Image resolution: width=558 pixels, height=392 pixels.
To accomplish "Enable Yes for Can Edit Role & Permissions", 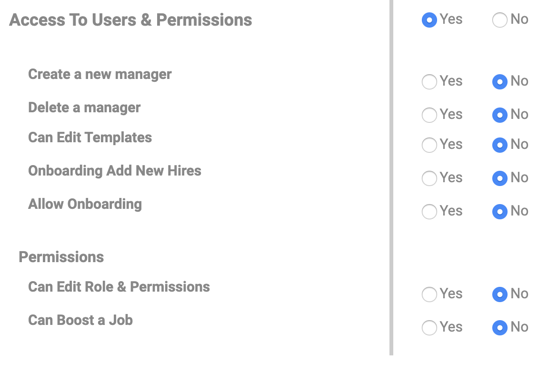I will click(429, 294).
